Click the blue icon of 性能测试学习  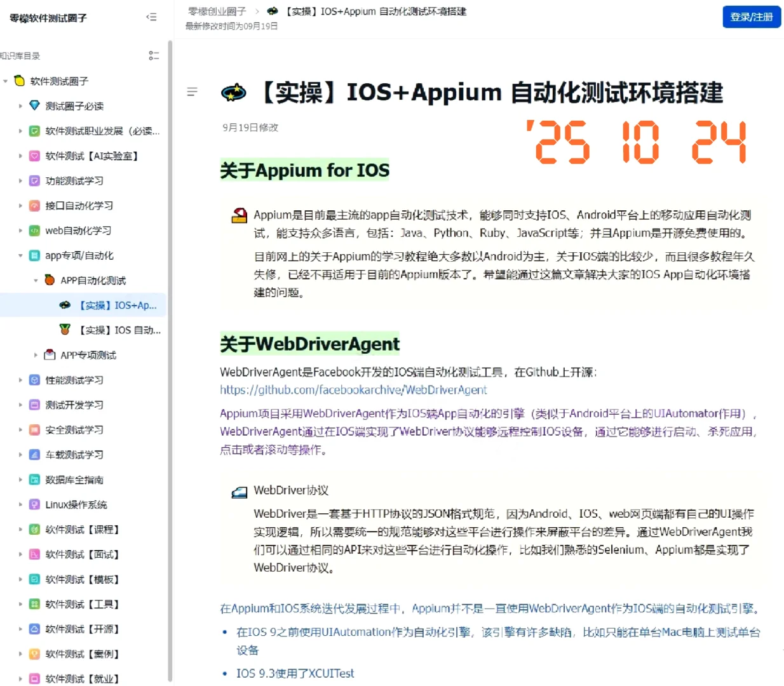click(x=35, y=380)
